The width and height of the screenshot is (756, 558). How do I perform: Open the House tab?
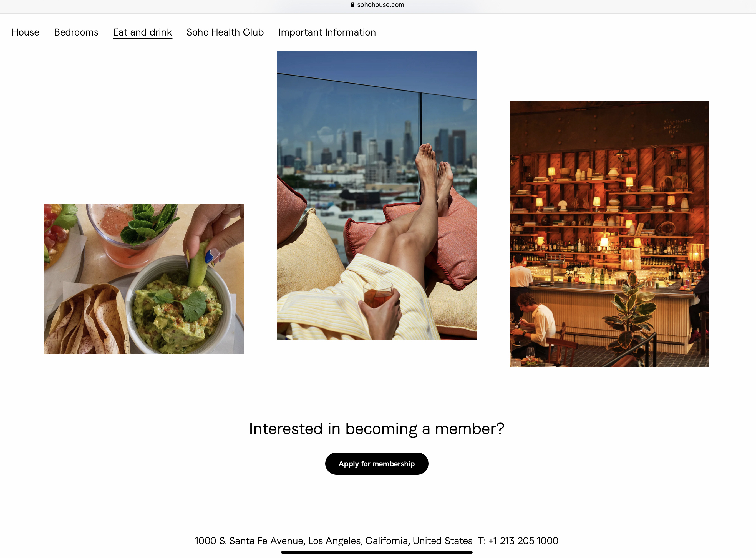coord(25,32)
